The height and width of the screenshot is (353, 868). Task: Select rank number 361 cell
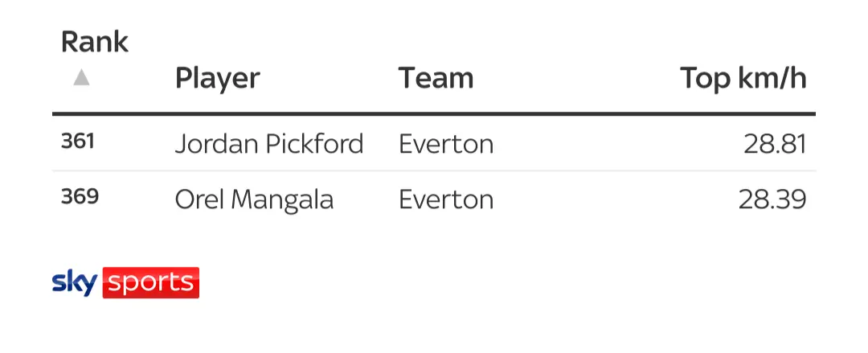pos(78,142)
